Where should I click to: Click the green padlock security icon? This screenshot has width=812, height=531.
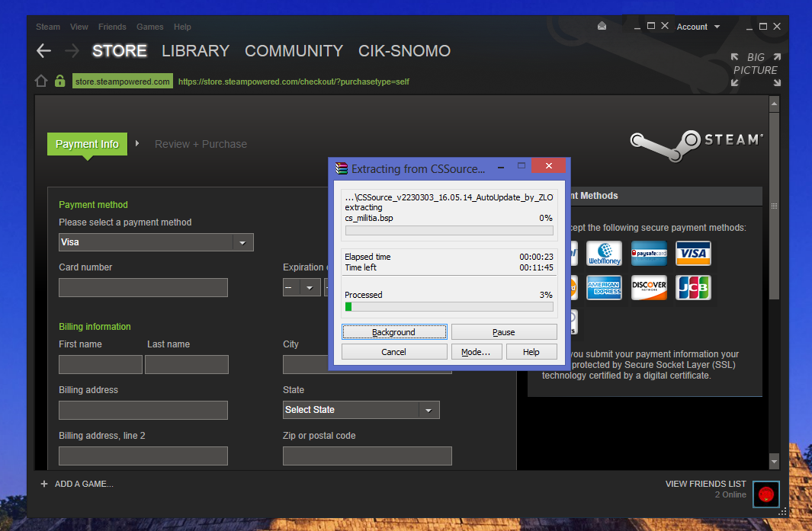(60, 81)
